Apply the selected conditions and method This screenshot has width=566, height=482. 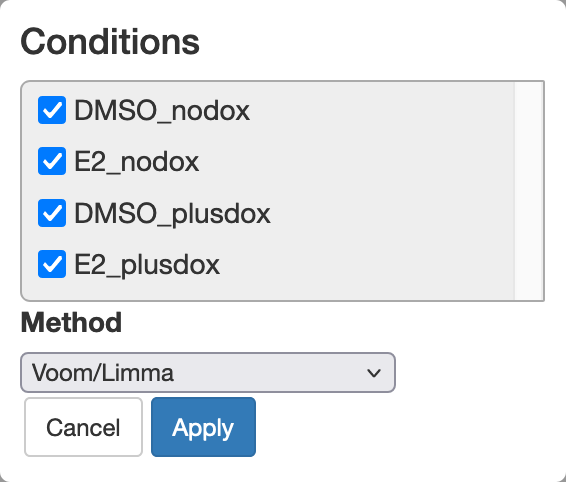tap(204, 427)
